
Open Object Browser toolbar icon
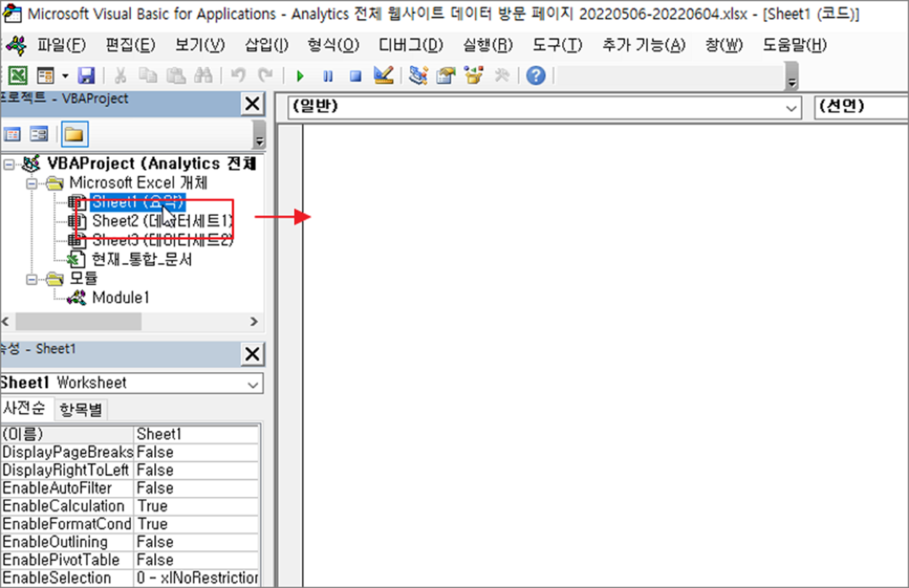pos(474,76)
